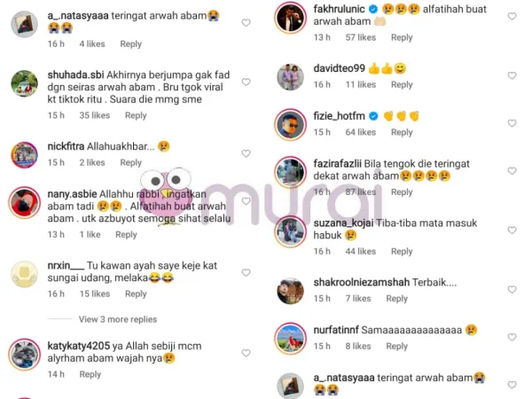Tap heart beside suzana_kojai's comment

point(512,231)
